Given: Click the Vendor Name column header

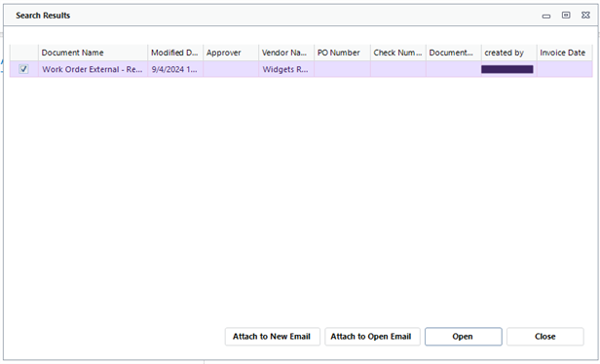Looking at the screenshot, I should [286, 53].
